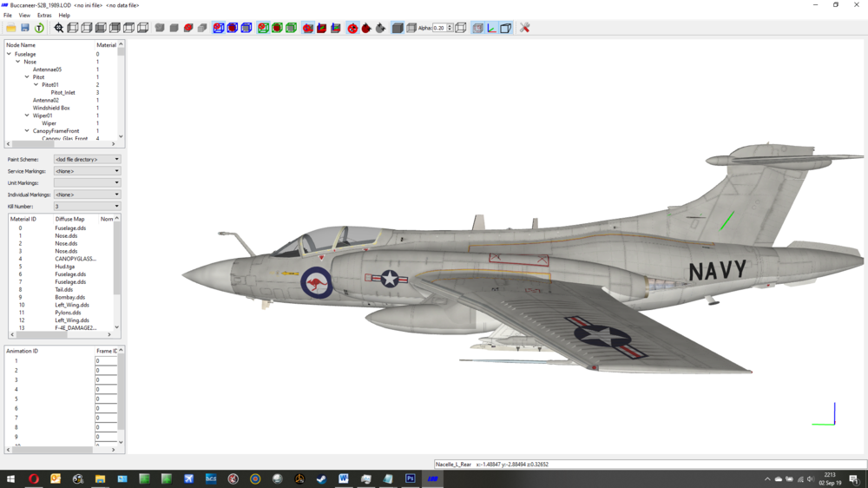Open a LOD file with the folder icon
Screen dimensions: 868x488
(11, 28)
